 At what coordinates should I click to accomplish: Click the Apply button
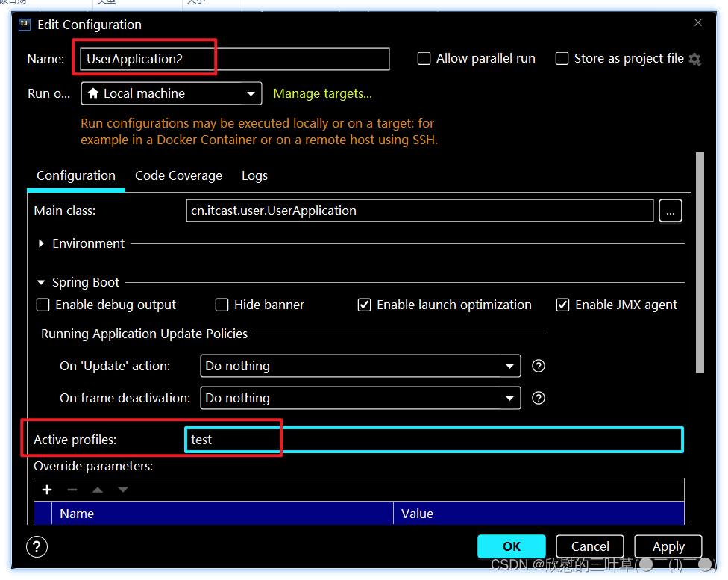668,546
